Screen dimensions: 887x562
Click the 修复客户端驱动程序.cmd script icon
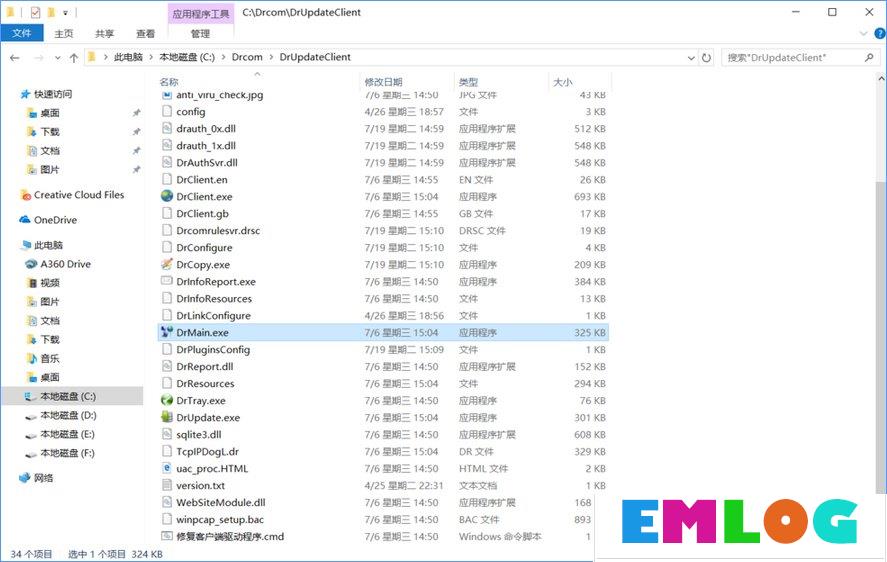pos(167,536)
